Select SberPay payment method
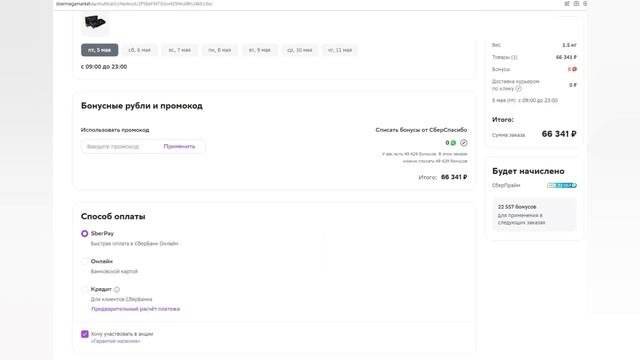640x360 pixels. pos(84,233)
